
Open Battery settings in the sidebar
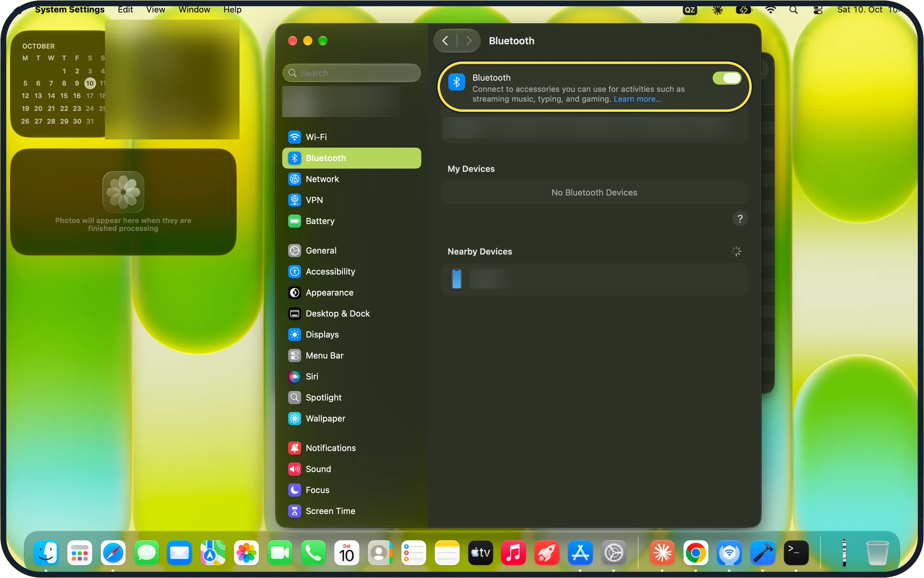point(351,221)
